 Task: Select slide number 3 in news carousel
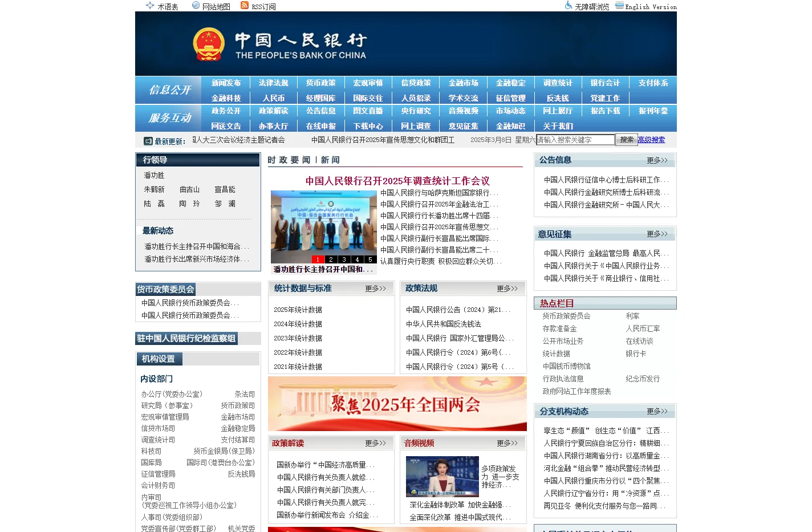[344, 259]
